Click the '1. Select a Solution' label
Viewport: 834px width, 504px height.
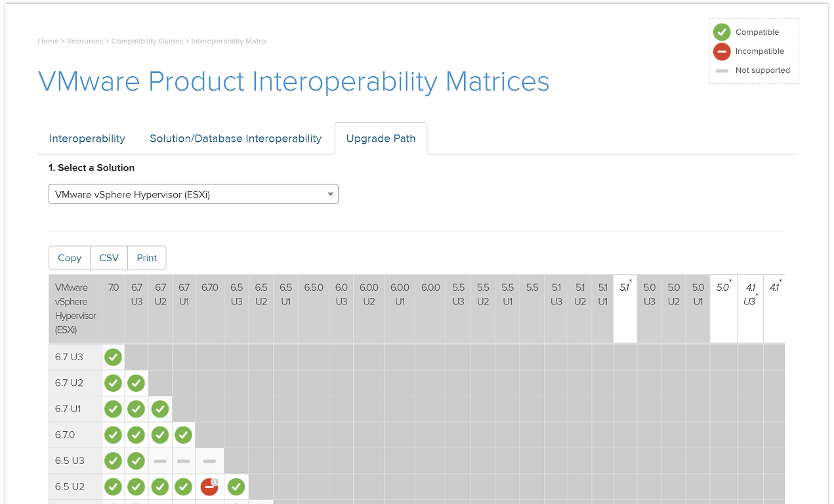click(x=92, y=167)
